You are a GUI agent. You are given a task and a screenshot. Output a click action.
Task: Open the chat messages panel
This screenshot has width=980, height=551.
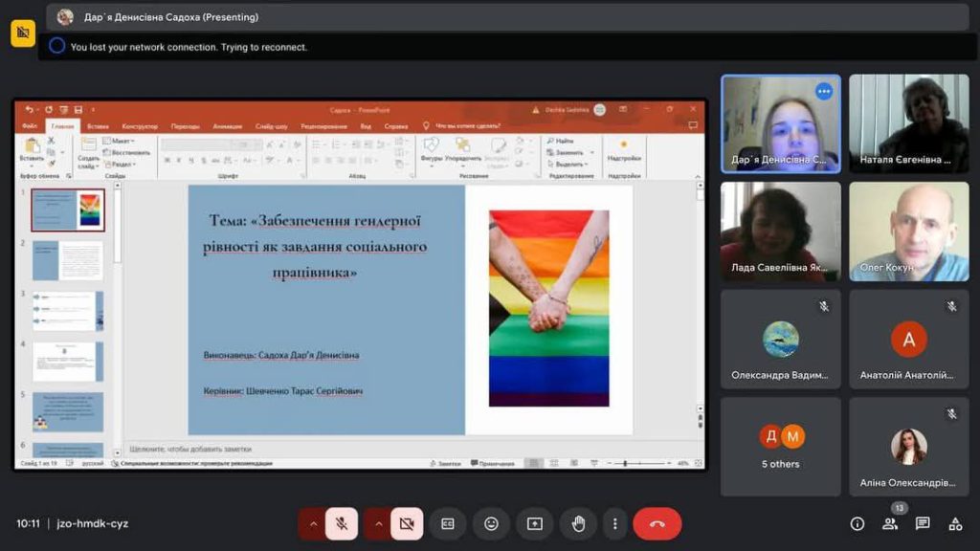coord(923,523)
